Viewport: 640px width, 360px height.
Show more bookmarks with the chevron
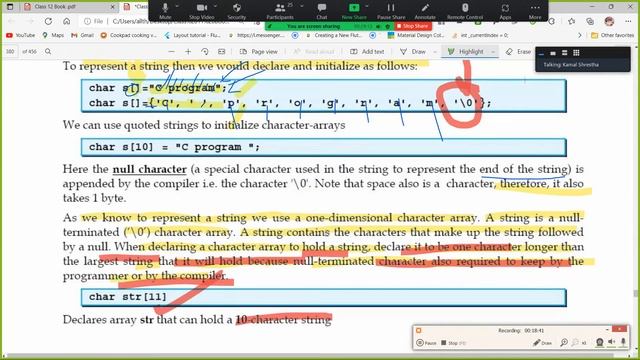[x=580, y=36]
